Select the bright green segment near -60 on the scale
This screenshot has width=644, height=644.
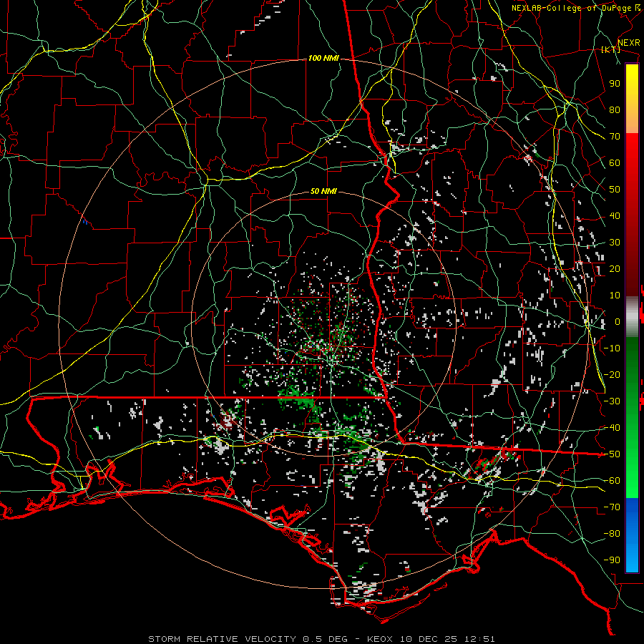click(632, 472)
